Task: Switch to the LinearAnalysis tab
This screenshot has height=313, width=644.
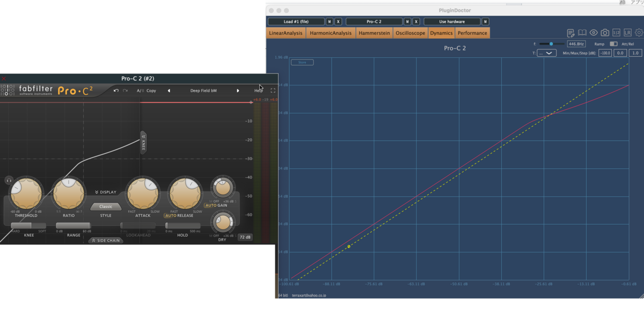Action: (x=286, y=33)
